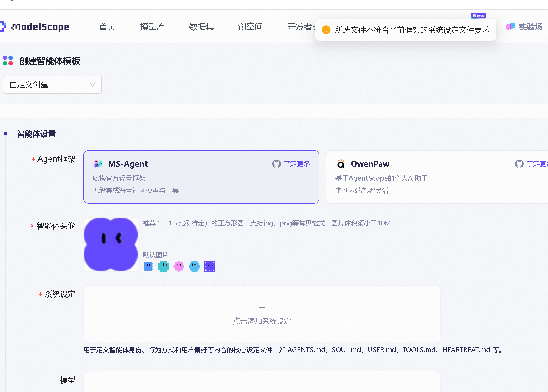Click the 模型 add area below

[x=262, y=382]
